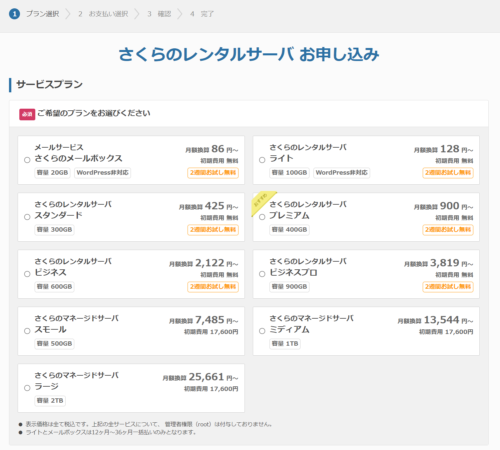
Task: Click the 容量 300GB tag
Action: click(x=54, y=230)
